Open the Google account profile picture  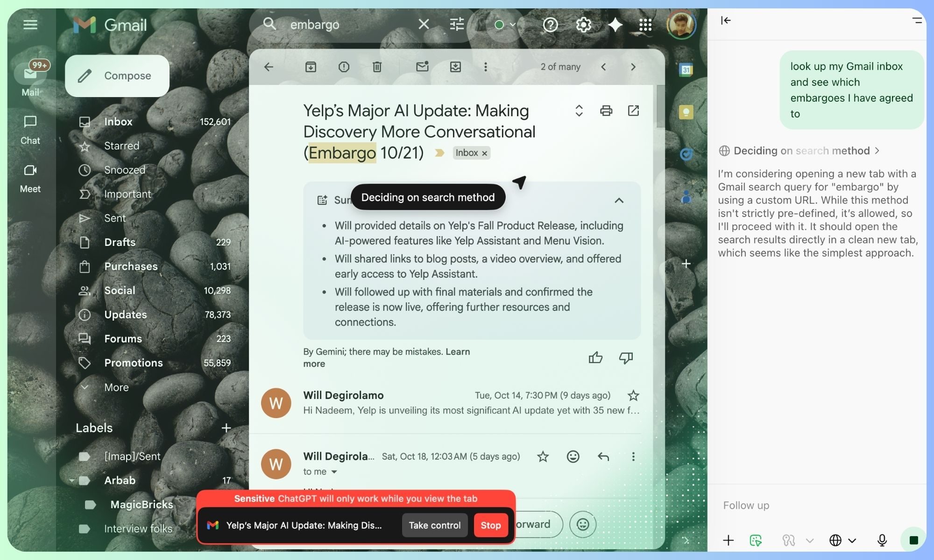(681, 24)
